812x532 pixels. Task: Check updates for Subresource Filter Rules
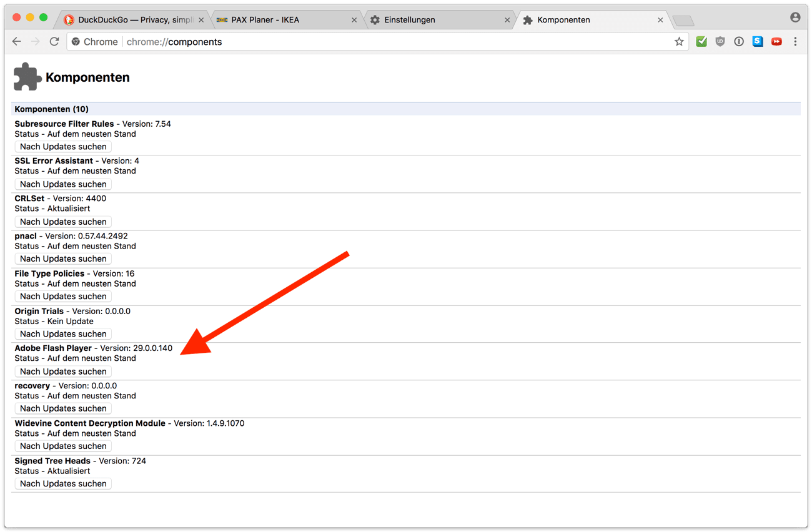point(63,147)
